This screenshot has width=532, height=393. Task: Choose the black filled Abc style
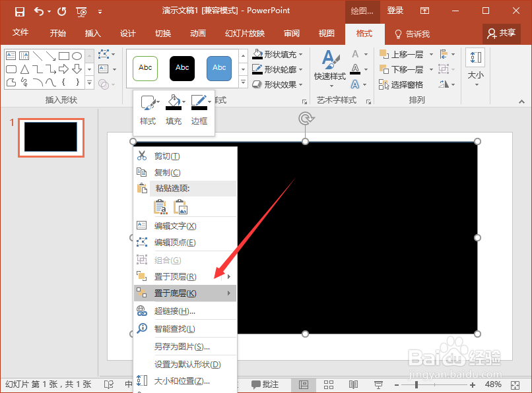pyautogui.click(x=182, y=68)
